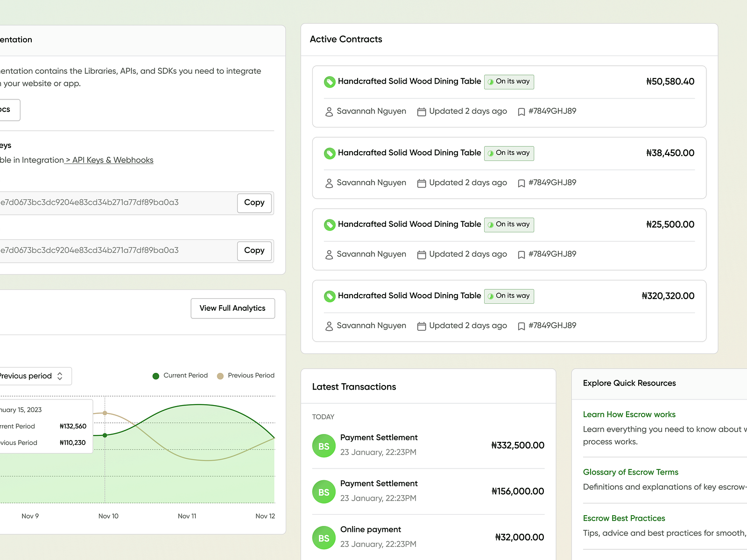Click Nov 10 axis label
The width and height of the screenshot is (747, 560).
[x=108, y=516]
